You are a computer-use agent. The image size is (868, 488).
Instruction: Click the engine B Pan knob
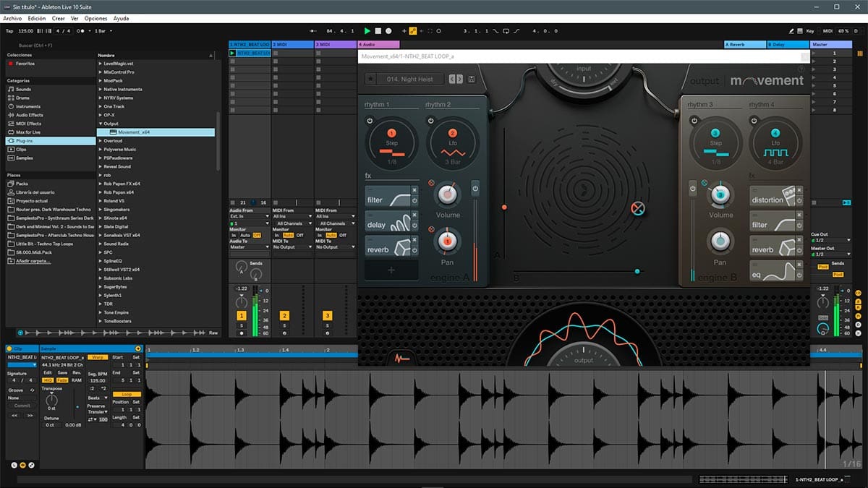(720, 241)
